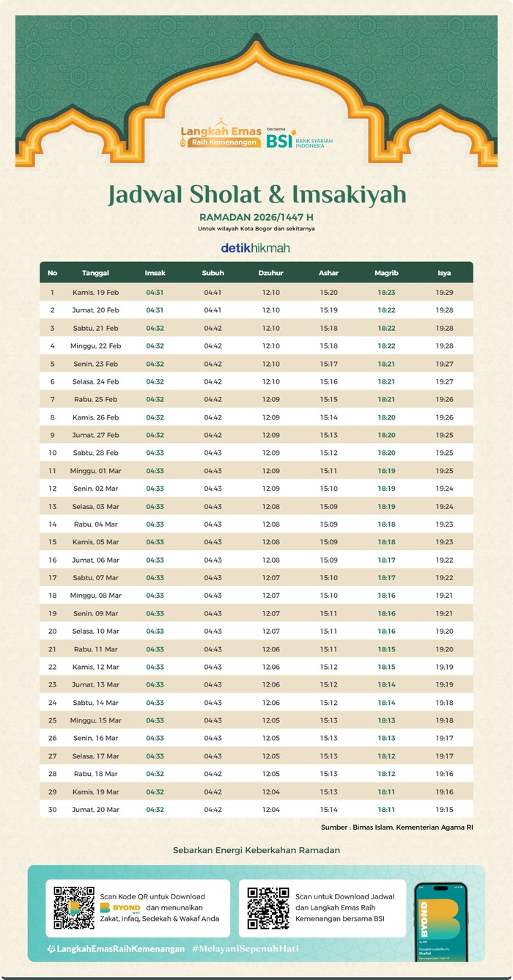Screen dimensions: 513x980
Task: Click the #MelayaniSepenuhHati hashtag
Action: coord(246,949)
